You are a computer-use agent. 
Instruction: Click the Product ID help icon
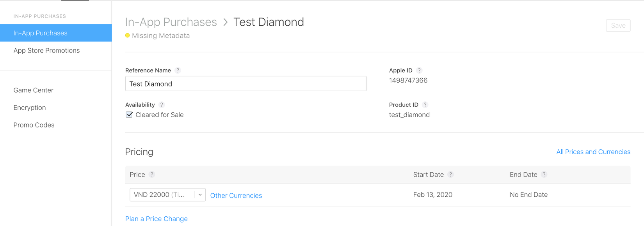[x=425, y=105]
